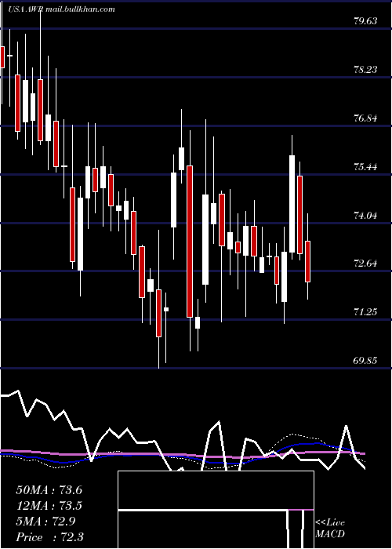Click the USA AWR mail.bullkhan.com title text
Viewport: 392px width, 549px height.
(x=62, y=9)
